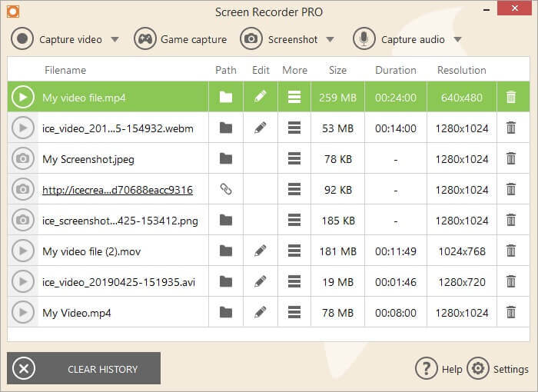Open the icecream screenshot URL link

pos(117,190)
